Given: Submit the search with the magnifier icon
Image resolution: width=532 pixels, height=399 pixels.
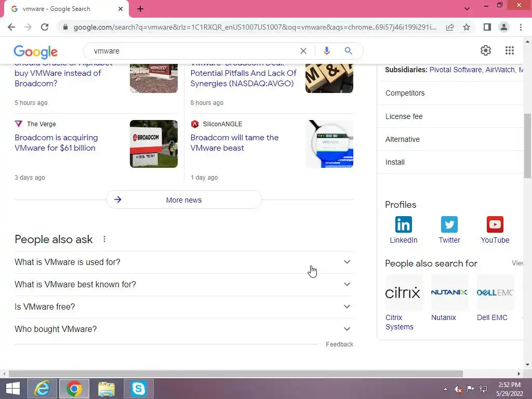Looking at the screenshot, I should pos(348,51).
